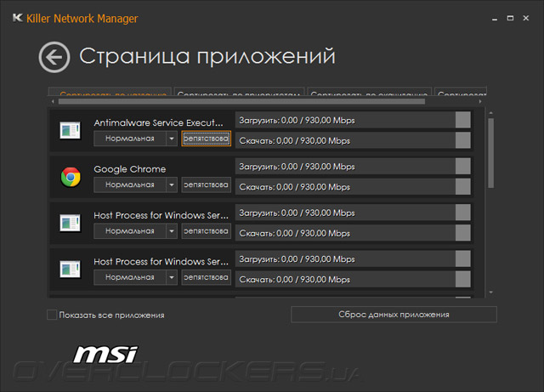Click block button for Antimalware Service Executable

click(206, 139)
